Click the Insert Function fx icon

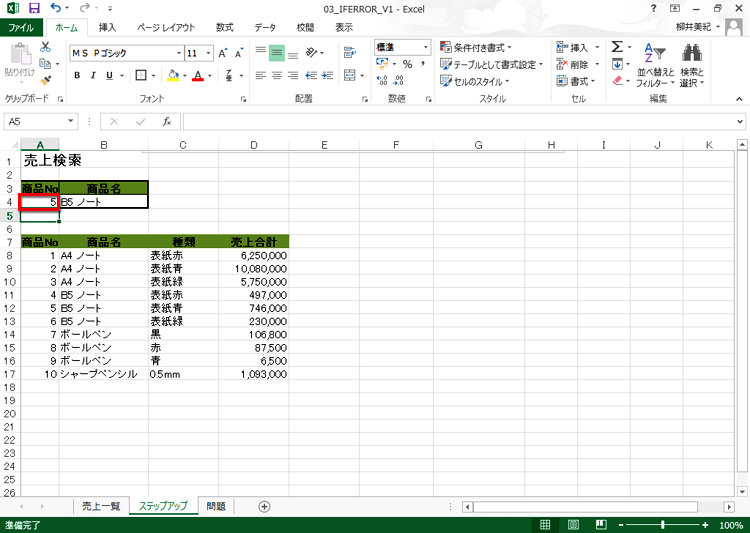(x=166, y=122)
